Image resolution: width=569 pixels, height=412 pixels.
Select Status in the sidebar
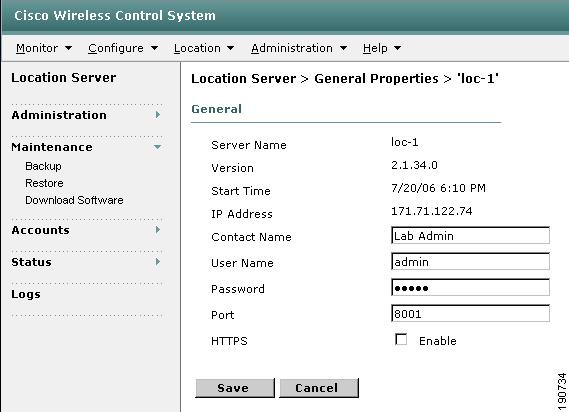coord(31,262)
